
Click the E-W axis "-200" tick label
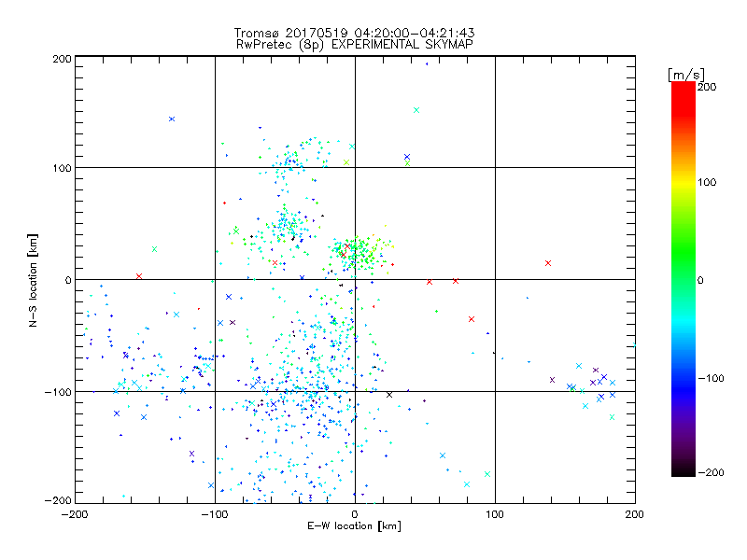pos(75,514)
